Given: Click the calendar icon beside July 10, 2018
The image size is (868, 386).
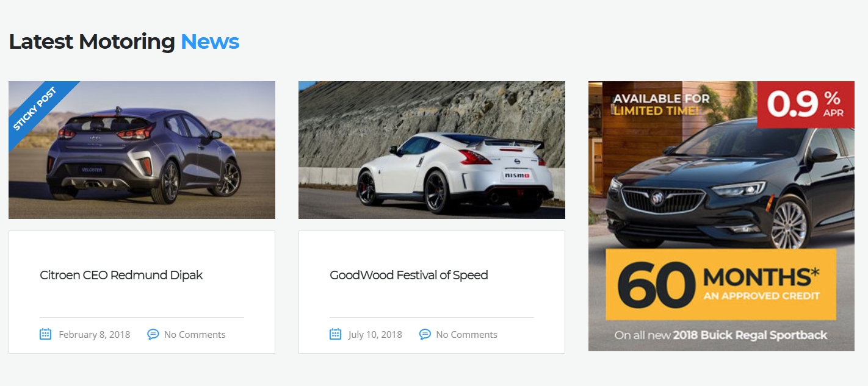Looking at the screenshot, I should [x=335, y=334].
